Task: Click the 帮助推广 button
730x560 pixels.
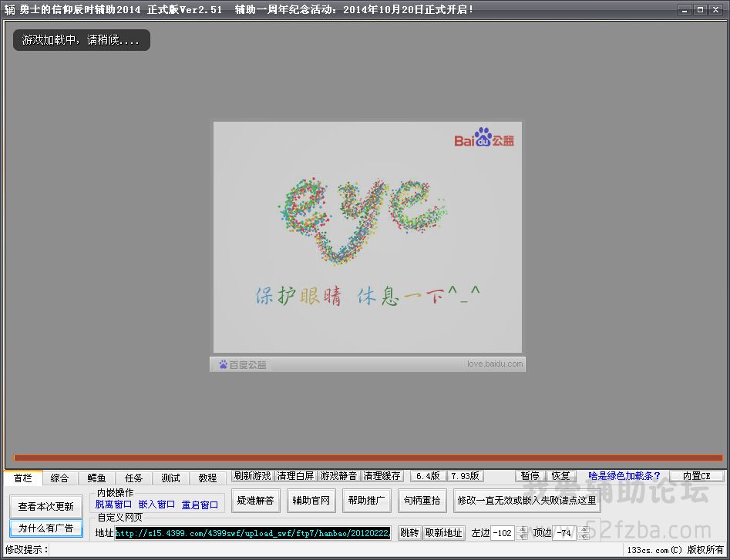Action: (366, 501)
